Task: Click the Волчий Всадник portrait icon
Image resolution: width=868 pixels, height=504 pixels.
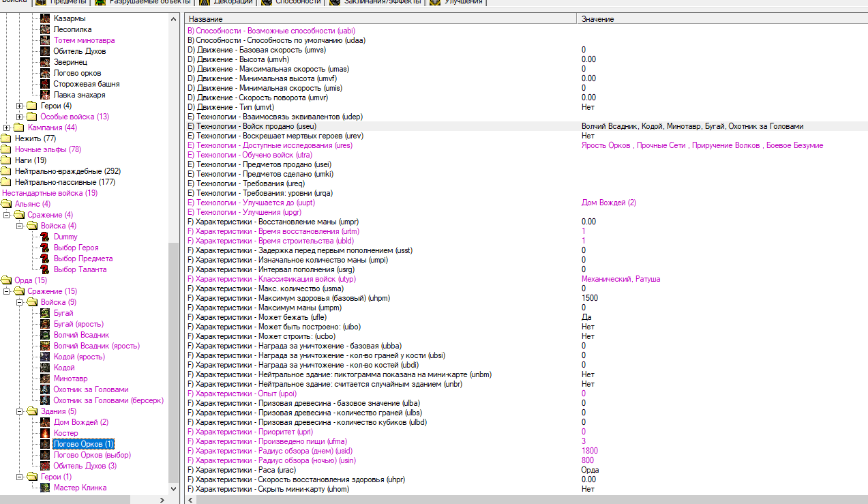Action: [45, 335]
